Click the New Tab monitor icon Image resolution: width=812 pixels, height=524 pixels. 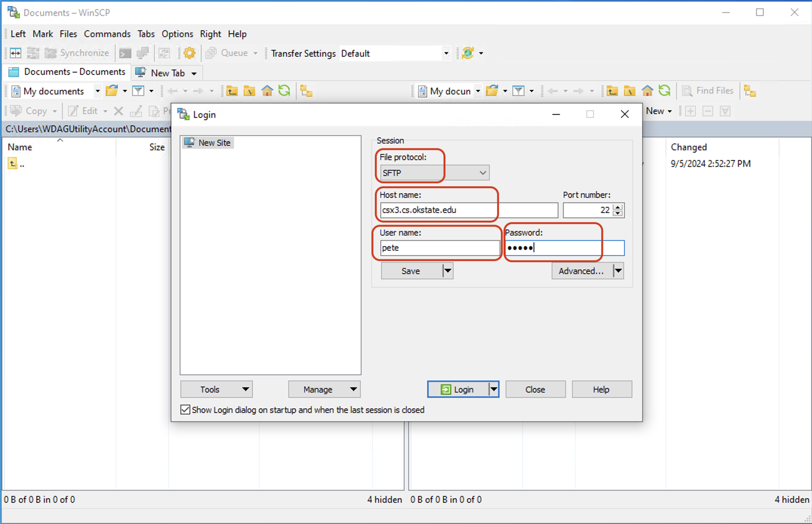[140, 72]
